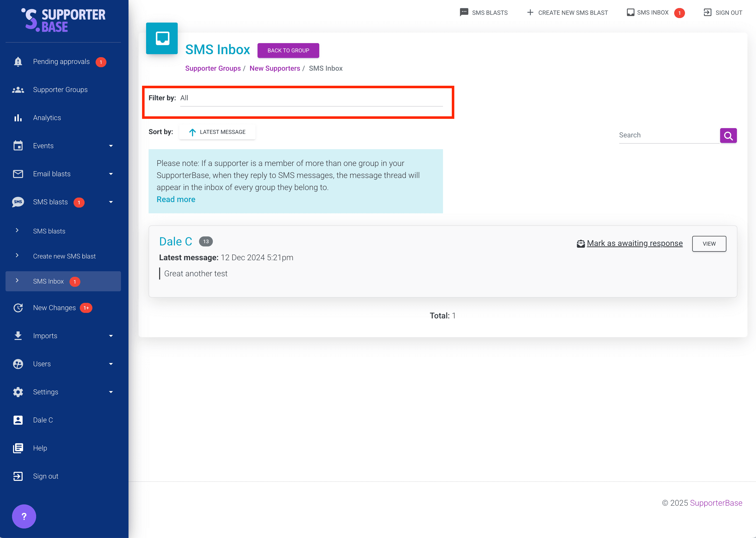Open Analytics via bar chart icon
Viewport: 756px width, 538px height.
[18, 118]
